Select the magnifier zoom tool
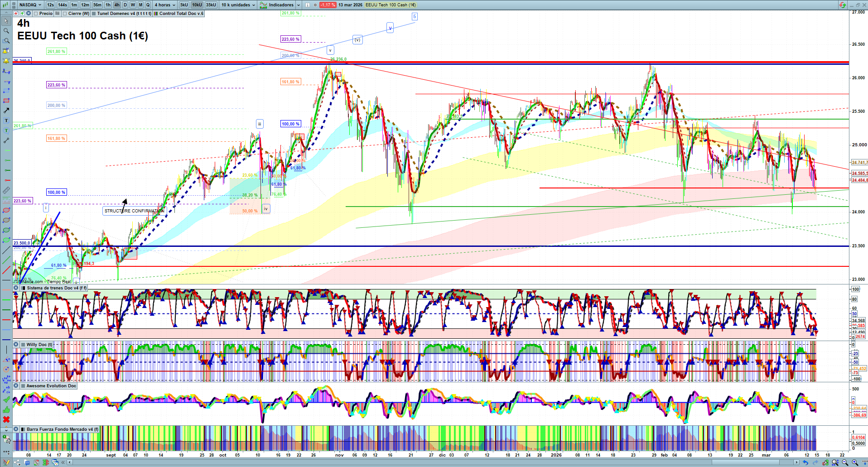 click(6, 31)
